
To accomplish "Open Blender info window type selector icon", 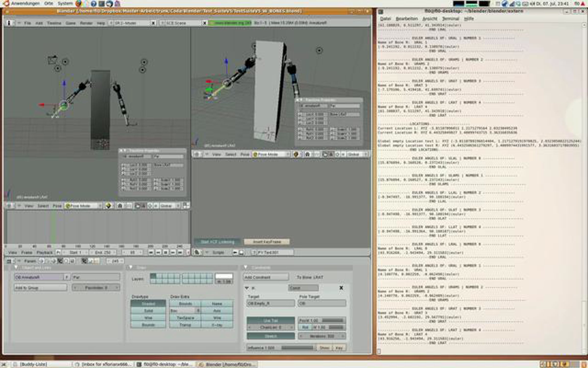I will pyautogui.click(x=9, y=23).
